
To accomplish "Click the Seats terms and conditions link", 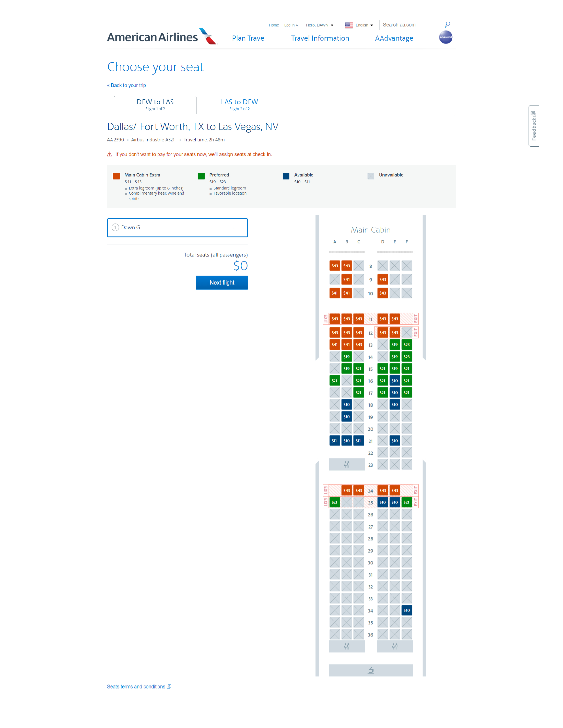I will tap(138, 687).
